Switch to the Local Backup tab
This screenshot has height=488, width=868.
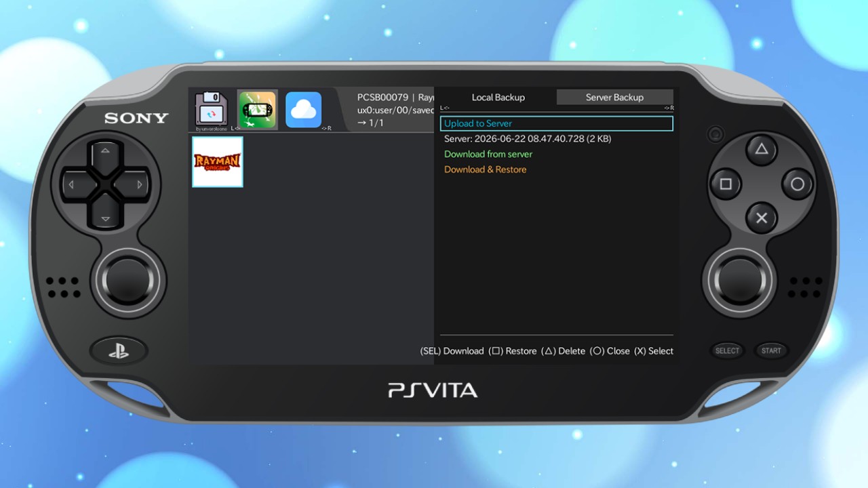click(498, 98)
